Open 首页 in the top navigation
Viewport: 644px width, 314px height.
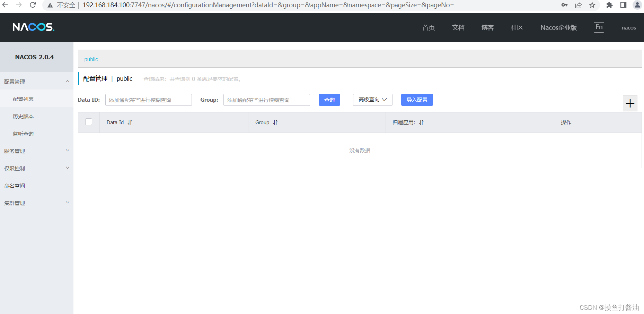(429, 27)
